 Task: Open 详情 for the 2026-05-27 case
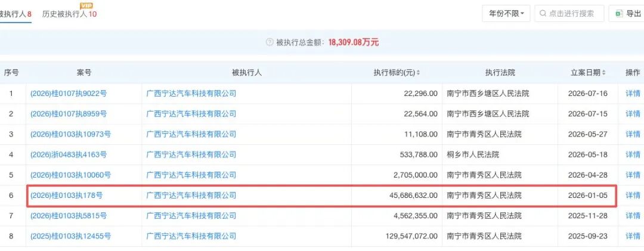click(633, 134)
